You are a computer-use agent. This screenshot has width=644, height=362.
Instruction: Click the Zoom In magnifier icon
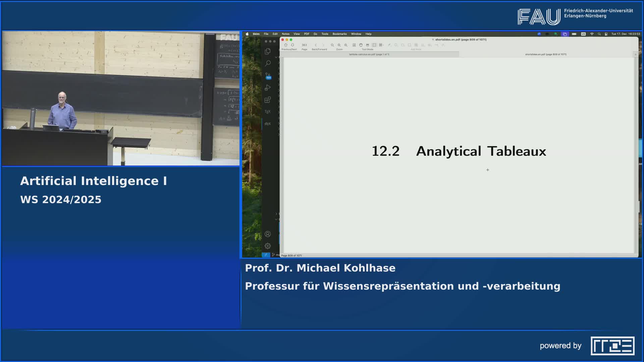tap(345, 45)
